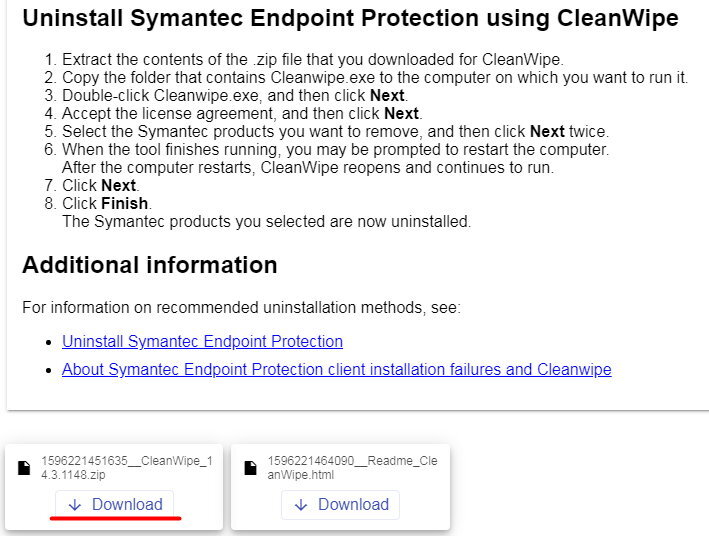Click the Readme_CleanWipe.html file icon
Image resolution: width=709 pixels, height=536 pixels.
point(251,468)
